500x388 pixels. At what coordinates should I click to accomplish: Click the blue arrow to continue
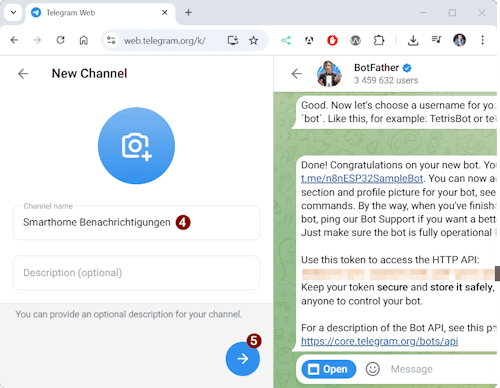tap(243, 359)
